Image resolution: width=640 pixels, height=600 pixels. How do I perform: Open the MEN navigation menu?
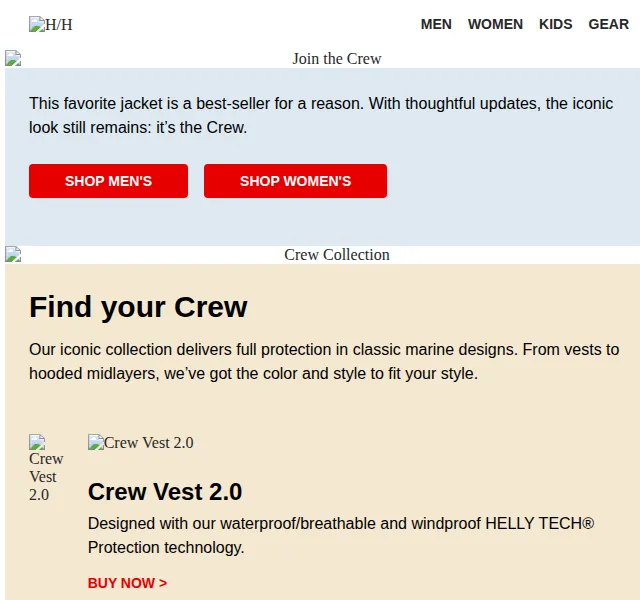tap(436, 24)
